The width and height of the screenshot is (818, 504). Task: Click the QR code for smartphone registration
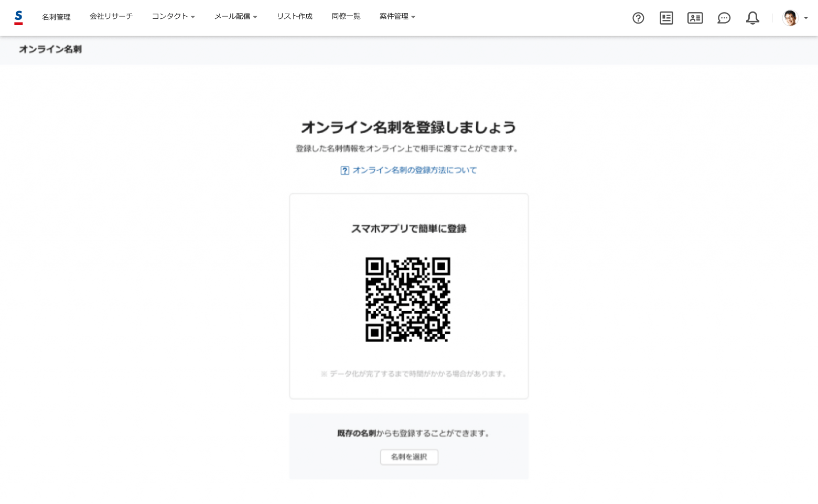(x=408, y=300)
